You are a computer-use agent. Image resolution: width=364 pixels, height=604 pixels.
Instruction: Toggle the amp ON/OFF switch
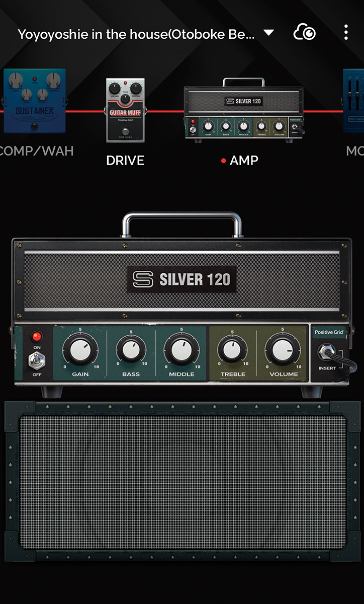coord(37,360)
